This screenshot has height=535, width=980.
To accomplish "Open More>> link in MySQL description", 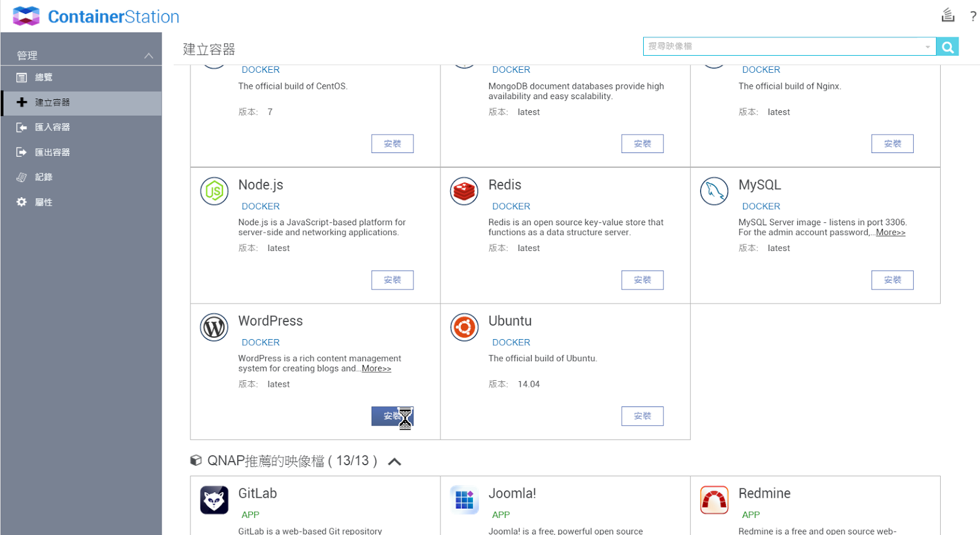I will pyautogui.click(x=891, y=233).
